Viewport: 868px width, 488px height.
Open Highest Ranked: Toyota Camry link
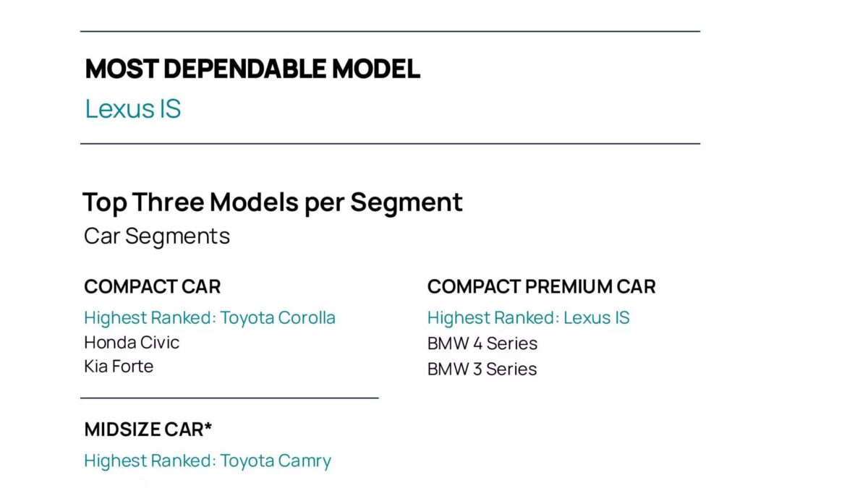[208, 461]
